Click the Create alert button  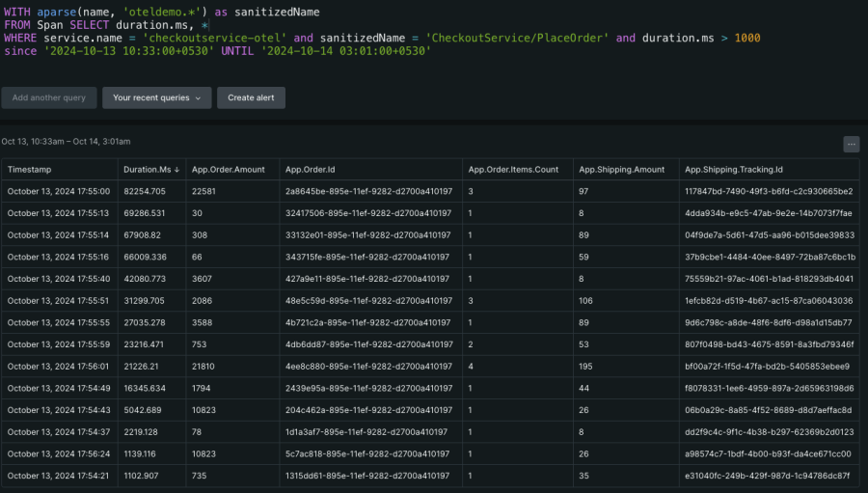click(251, 97)
